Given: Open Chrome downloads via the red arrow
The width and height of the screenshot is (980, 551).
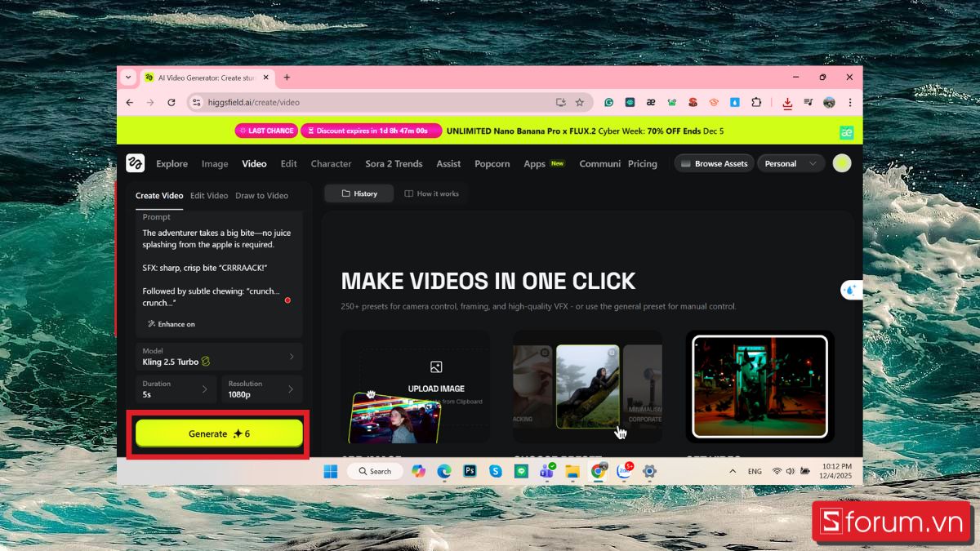Looking at the screenshot, I should point(787,103).
